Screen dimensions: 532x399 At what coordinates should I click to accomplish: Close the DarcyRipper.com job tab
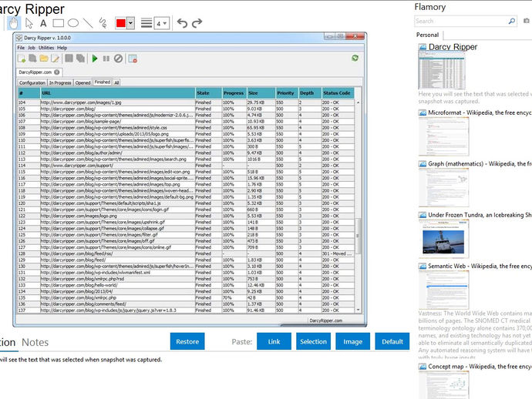(x=57, y=72)
